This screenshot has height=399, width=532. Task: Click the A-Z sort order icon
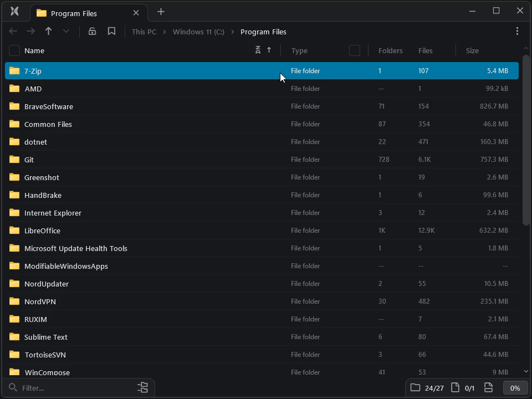[258, 50]
